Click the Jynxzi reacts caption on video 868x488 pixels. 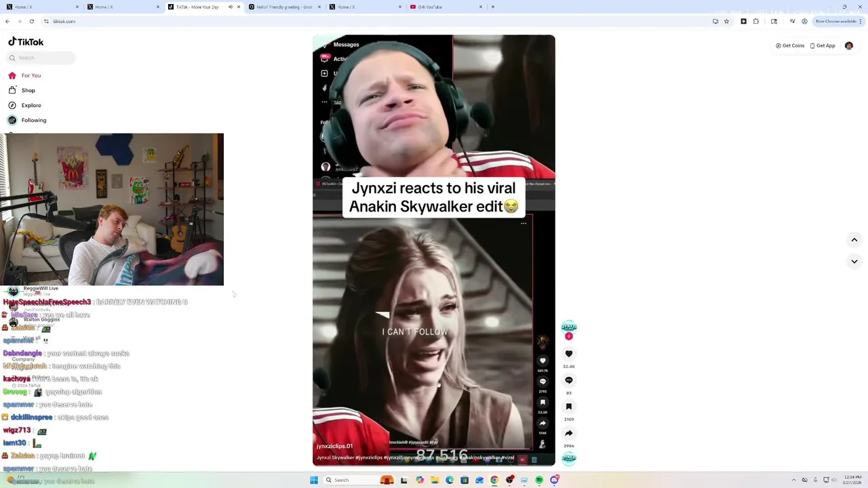(x=433, y=197)
